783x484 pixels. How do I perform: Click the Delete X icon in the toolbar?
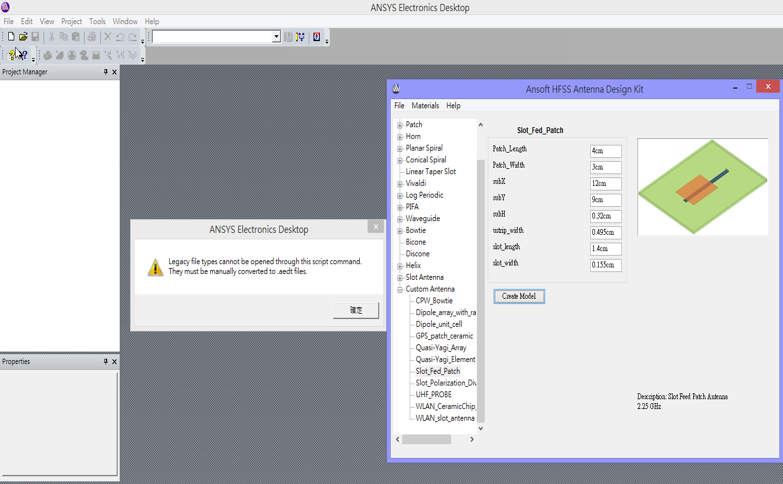click(107, 36)
